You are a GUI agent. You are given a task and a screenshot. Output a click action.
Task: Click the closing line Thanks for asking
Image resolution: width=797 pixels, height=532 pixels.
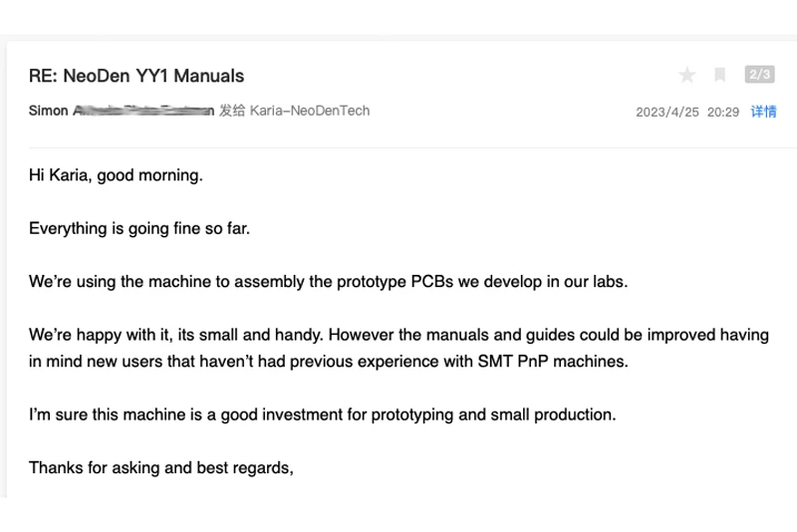click(x=160, y=466)
